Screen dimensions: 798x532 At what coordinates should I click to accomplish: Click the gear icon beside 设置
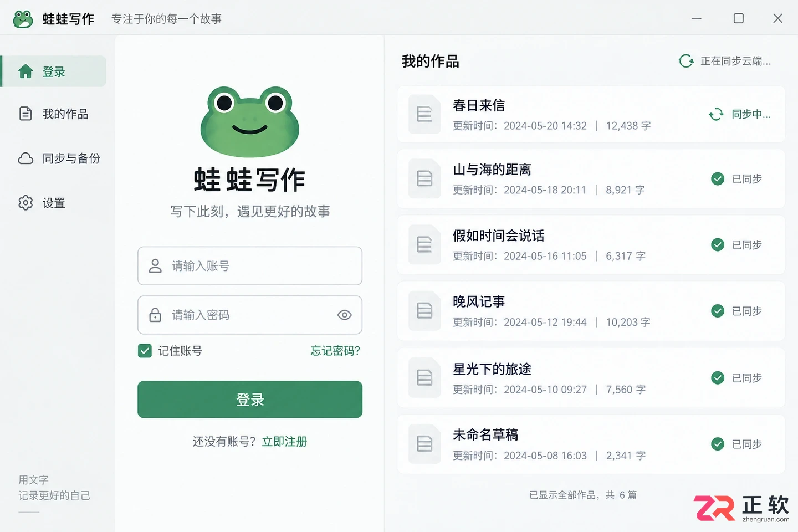[25, 203]
